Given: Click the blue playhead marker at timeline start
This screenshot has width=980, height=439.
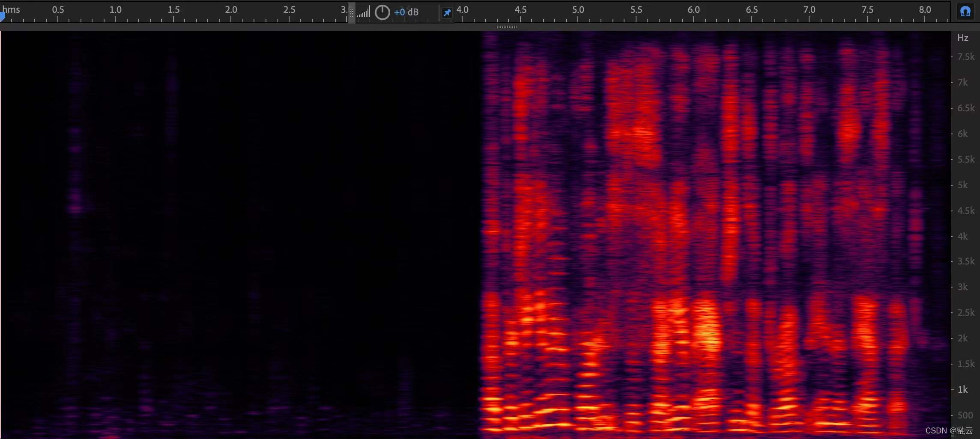Looking at the screenshot, I should tap(2, 17).
